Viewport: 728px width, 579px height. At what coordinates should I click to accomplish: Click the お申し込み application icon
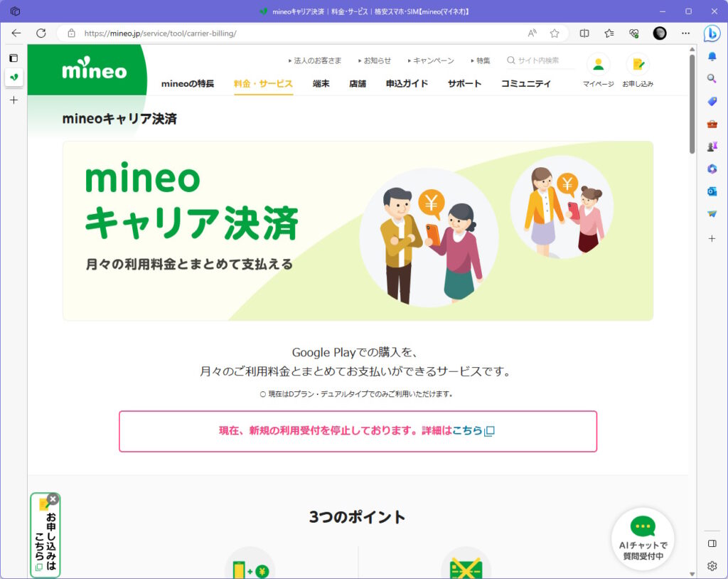637,65
